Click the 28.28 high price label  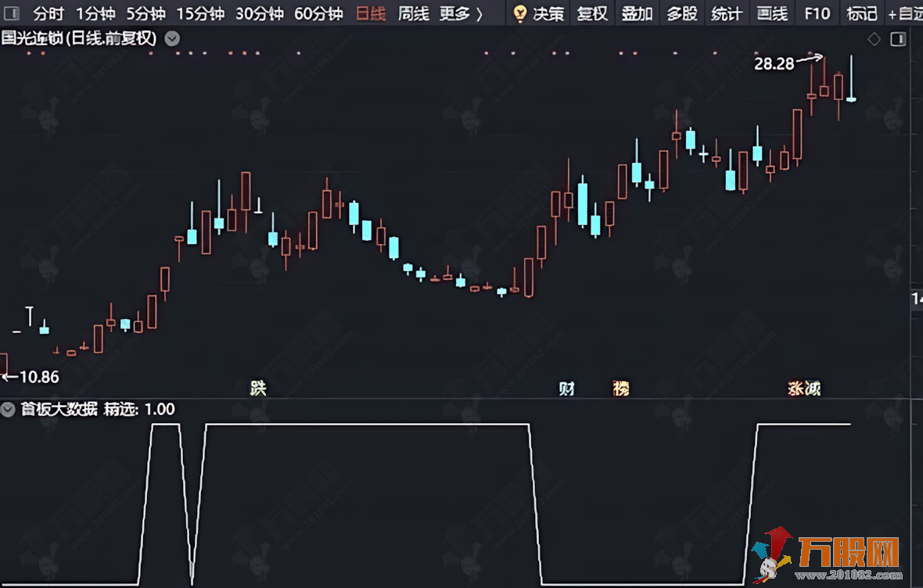(x=774, y=64)
